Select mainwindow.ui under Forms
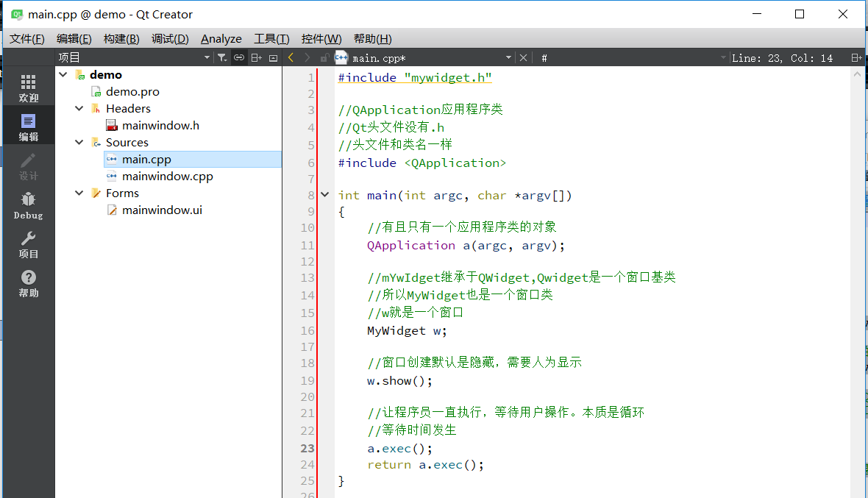 (x=162, y=210)
